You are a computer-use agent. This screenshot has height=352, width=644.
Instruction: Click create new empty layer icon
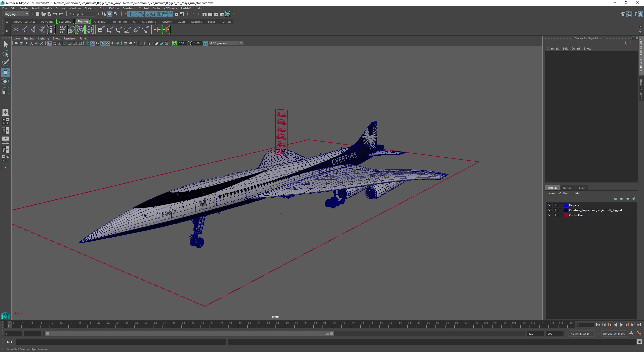628,199
